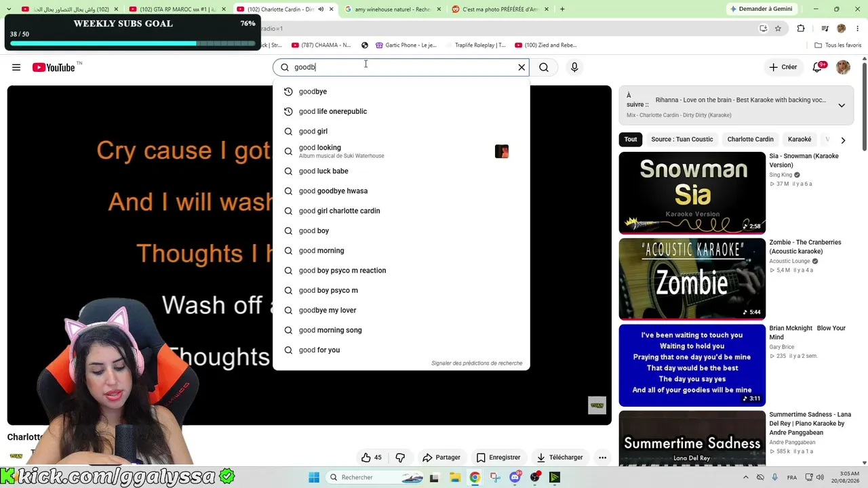Expand the À suivre mix panel
This screenshot has width=868, height=488.
tap(842, 105)
